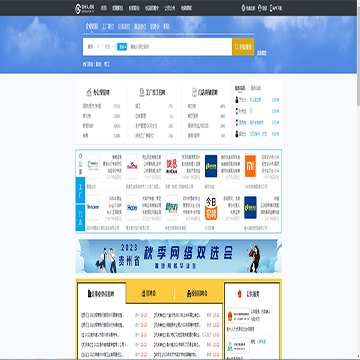
Task: Open the orange Xiaomi MI logo
Action: point(250,166)
